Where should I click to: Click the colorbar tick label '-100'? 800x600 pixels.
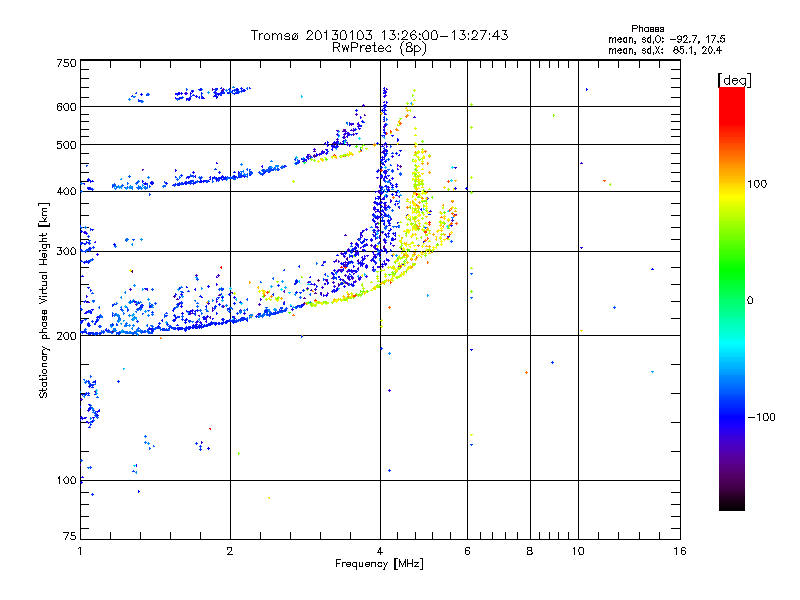(761, 417)
